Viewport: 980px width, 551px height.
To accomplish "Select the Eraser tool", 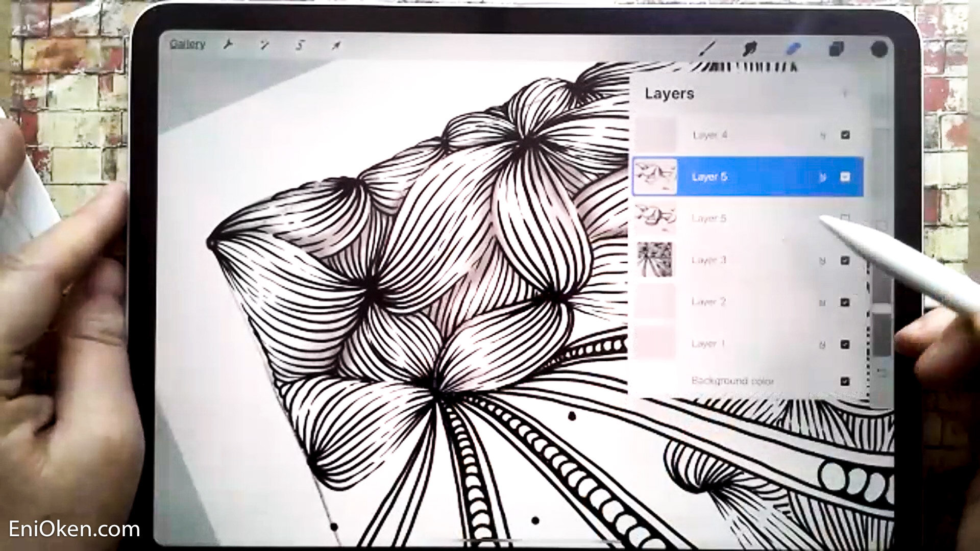I will [793, 49].
